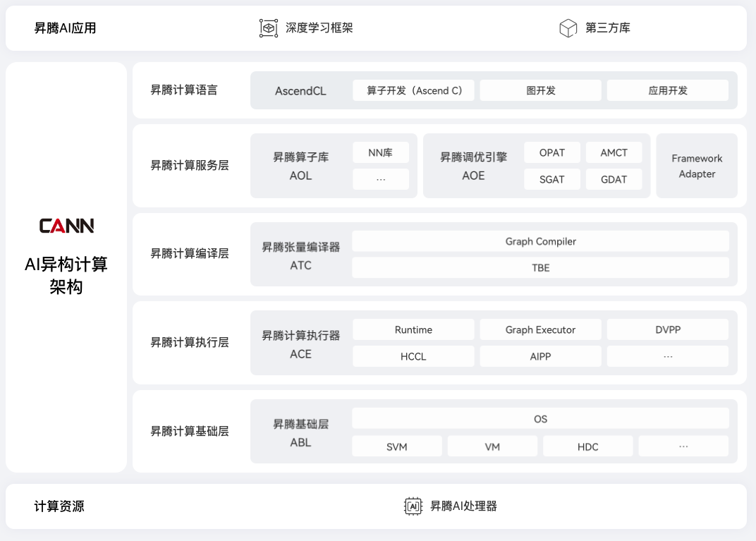Click the AscendCL label

[300, 91]
